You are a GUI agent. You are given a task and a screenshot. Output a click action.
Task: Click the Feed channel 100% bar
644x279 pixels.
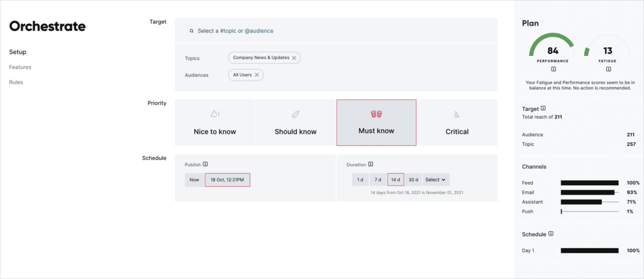click(589, 183)
